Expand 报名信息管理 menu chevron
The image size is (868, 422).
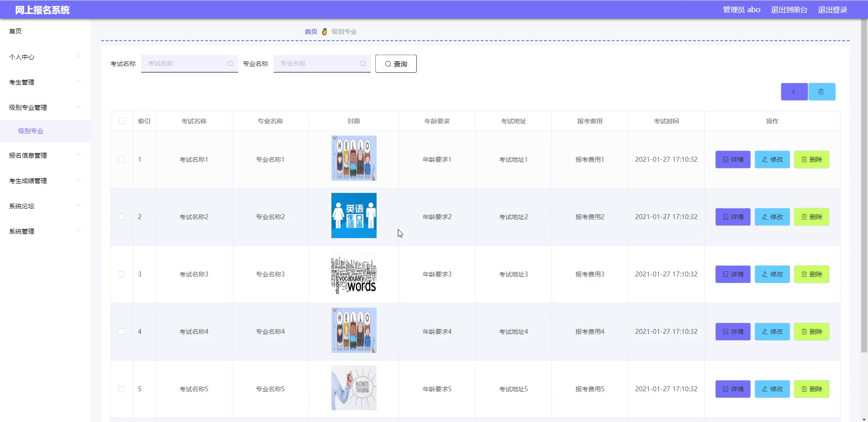click(x=79, y=155)
